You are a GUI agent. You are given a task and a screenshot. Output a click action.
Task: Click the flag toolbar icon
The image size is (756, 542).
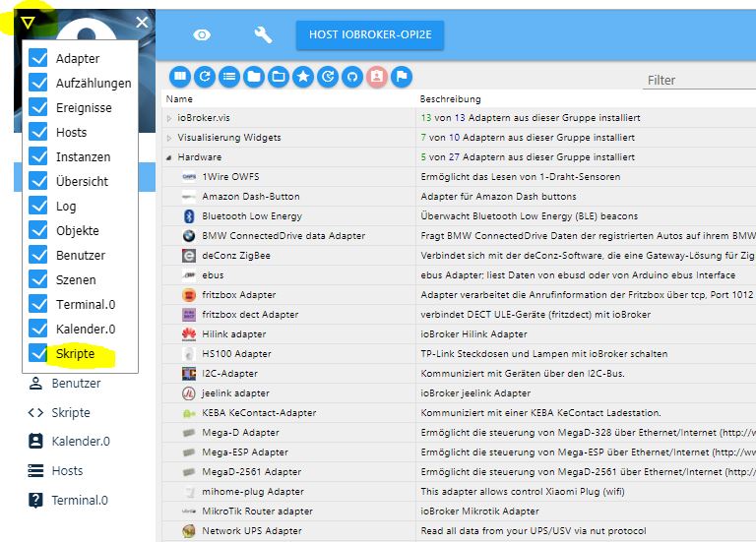(402, 77)
